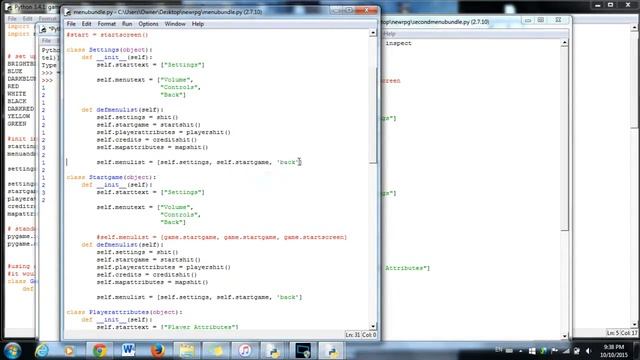Click the secondmenubundle.py window title text
Image resolution: width=640 pixels, height=360 pixels.
point(435,22)
